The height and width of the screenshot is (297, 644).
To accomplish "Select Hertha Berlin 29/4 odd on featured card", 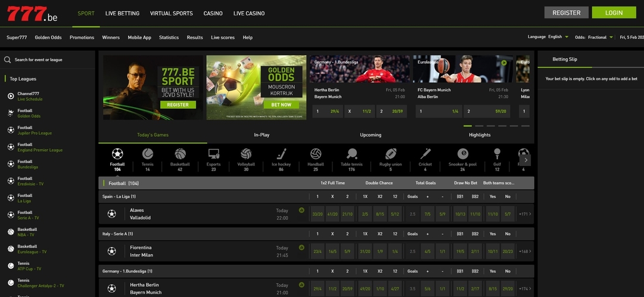I will click(x=327, y=111).
